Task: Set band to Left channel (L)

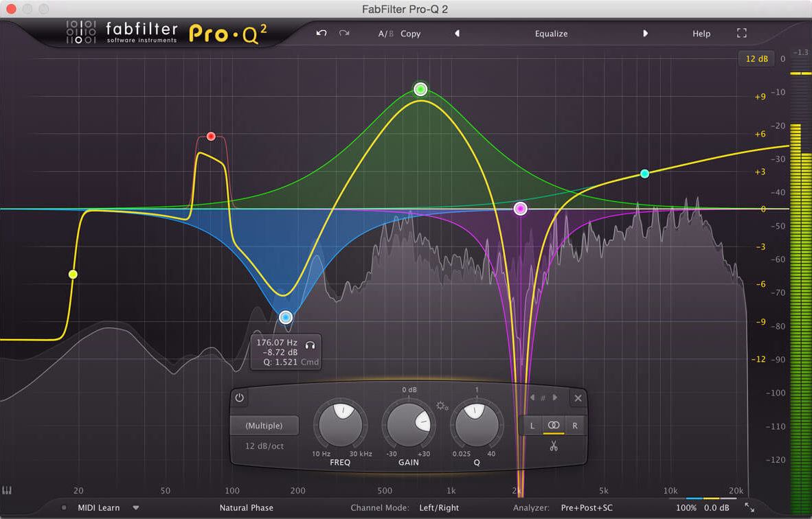Action: tap(532, 426)
